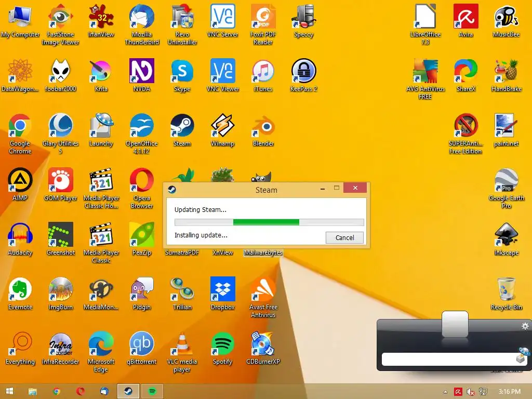Select the VLC media player icon
Image resolution: width=532 pixels, height=399 pixels.
coord(182,352)
